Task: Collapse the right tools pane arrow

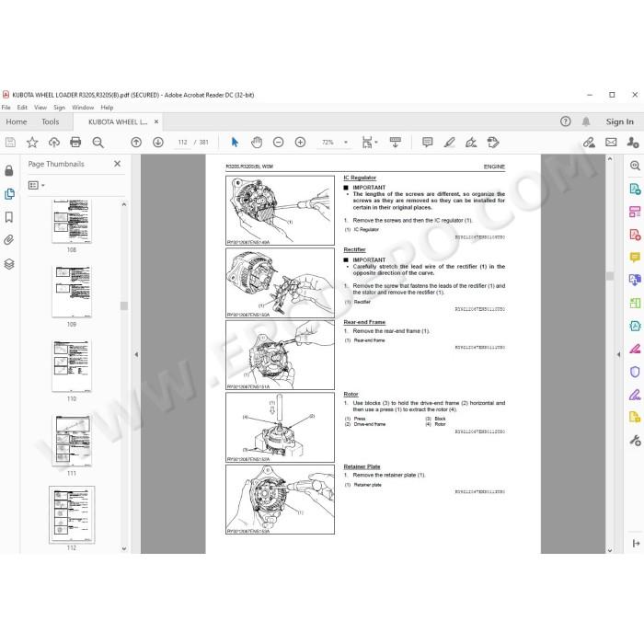Action: click(x=618, y=354)
